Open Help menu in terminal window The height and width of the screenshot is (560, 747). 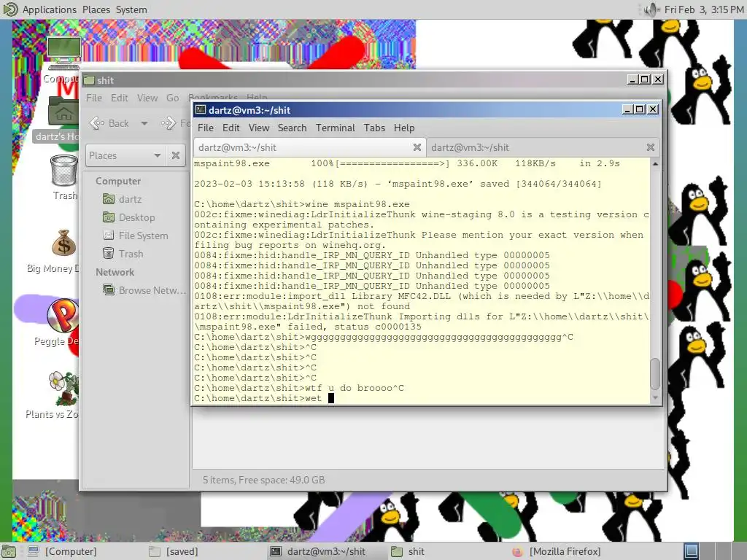[404, 128]
